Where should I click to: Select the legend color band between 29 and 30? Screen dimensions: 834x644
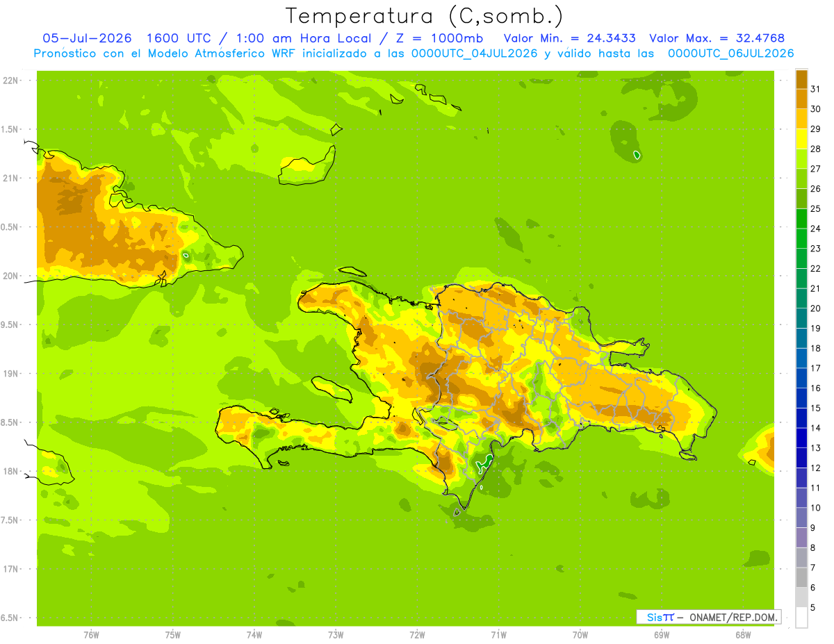point(801,118)
